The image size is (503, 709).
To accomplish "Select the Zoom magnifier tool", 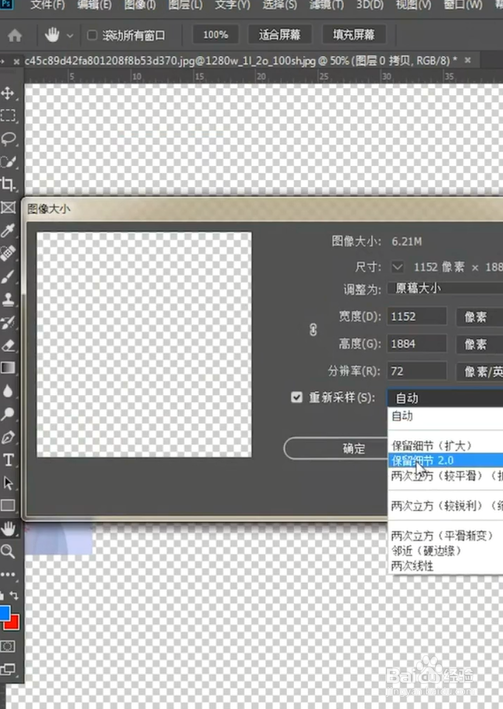I will 8,551.
